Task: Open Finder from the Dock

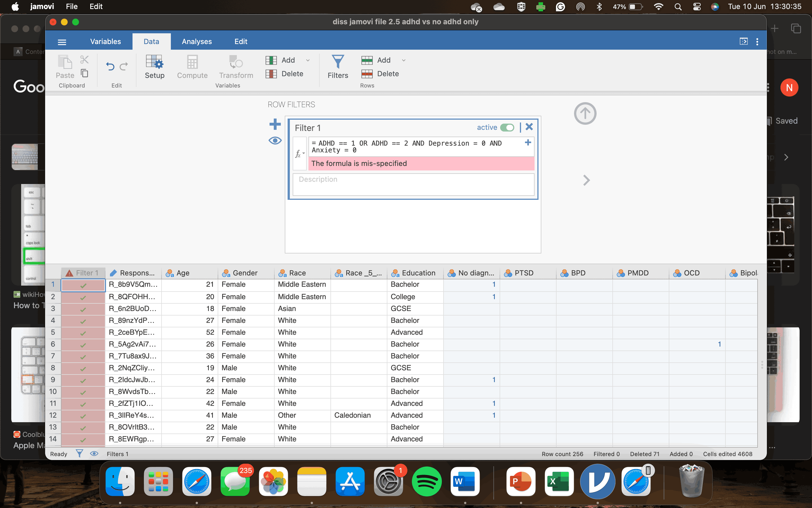Action: [120, 481]
